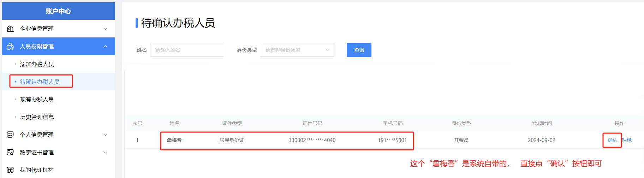Click the phone number 191****5801
Screen dimensions: 644x178
point(392,140)
